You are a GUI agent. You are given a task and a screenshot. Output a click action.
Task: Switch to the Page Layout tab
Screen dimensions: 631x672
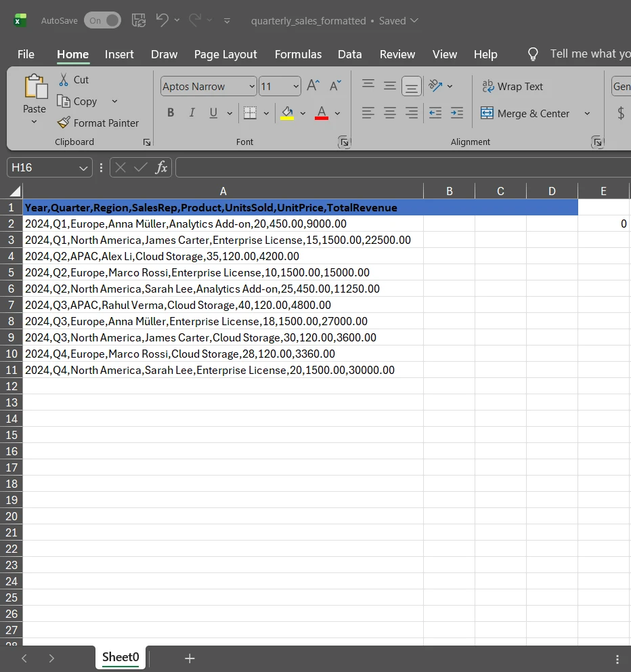click(225, 54)
